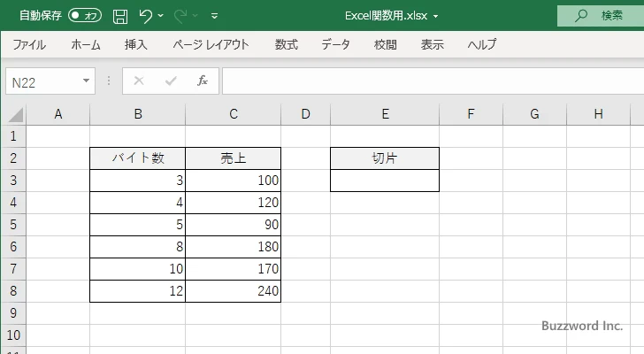Viewport: 644px width, 354px height.
Task: Select row 9 header
Action: click(x=13, y=313)
